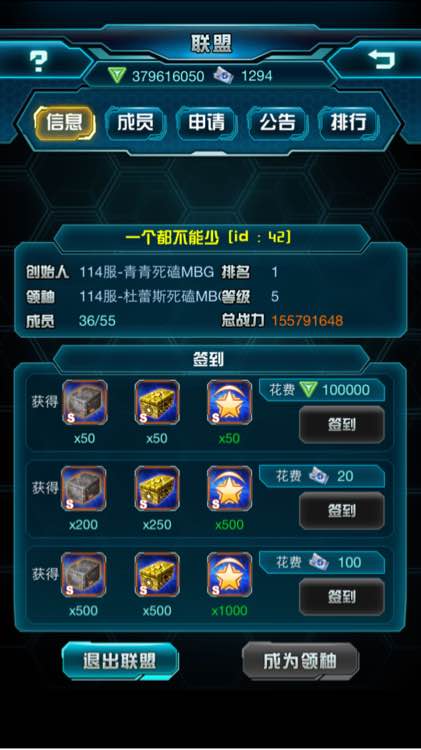Select the star reward icon x1000
Viewport: 421px width, 750px height.
230,575
